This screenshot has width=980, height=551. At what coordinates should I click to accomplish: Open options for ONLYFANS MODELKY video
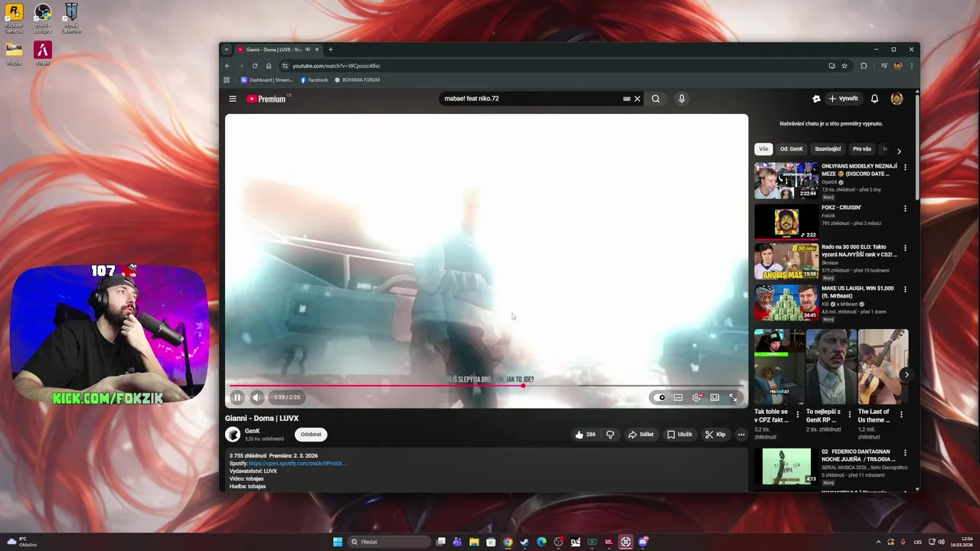tap(905, 167)
